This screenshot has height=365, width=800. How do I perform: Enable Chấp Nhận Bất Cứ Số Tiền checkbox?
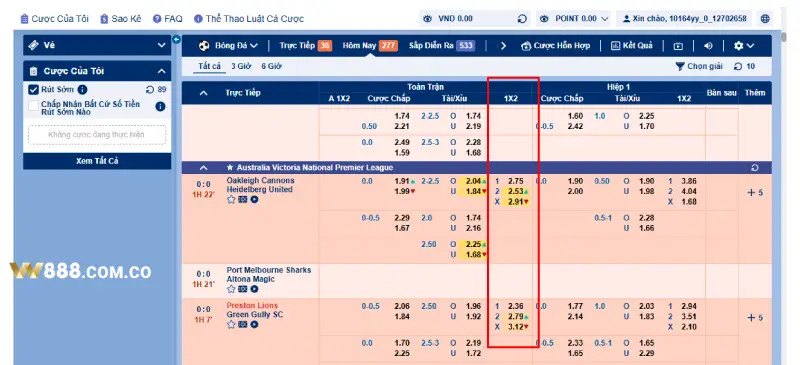[34, 106]
